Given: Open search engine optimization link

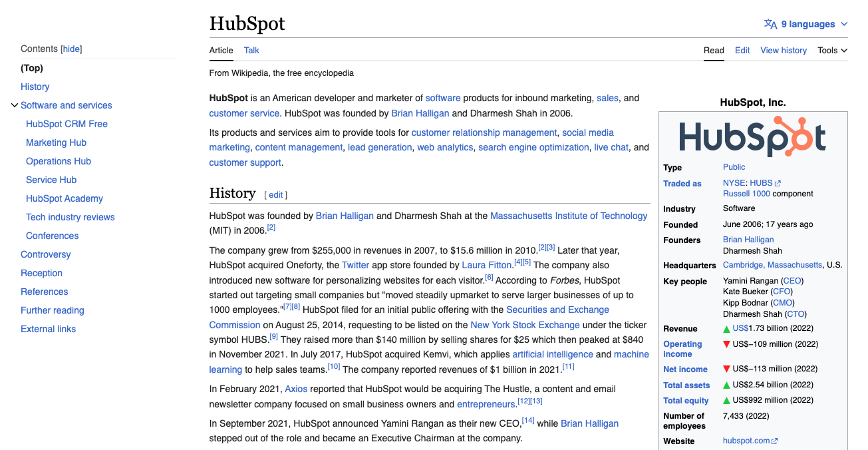Looking at the screenshot, I should point(533,147).
